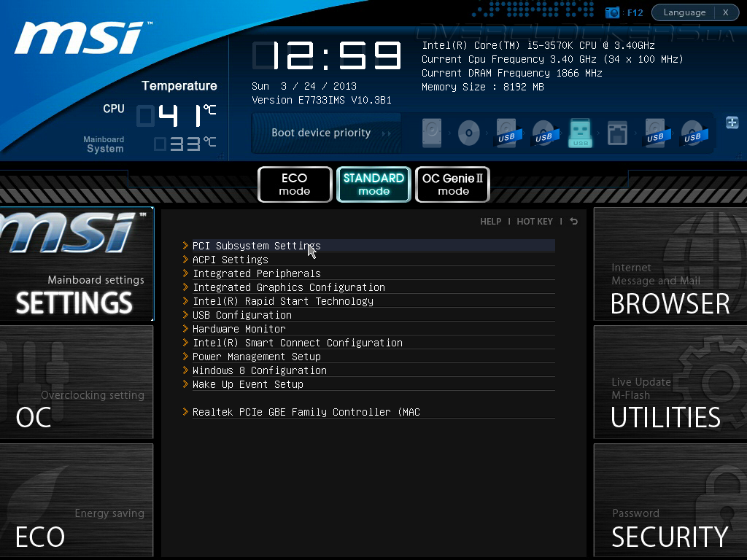Select the optical disc boot device icon
Viewport: 747px width, 560px height.
tap(469, 133)
